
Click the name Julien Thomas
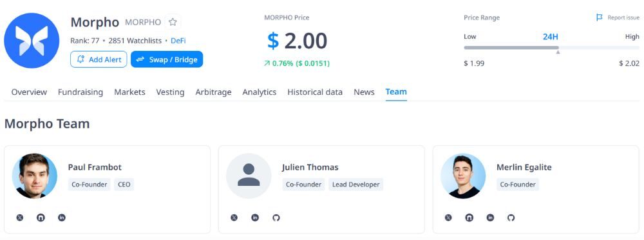point(310,167)
